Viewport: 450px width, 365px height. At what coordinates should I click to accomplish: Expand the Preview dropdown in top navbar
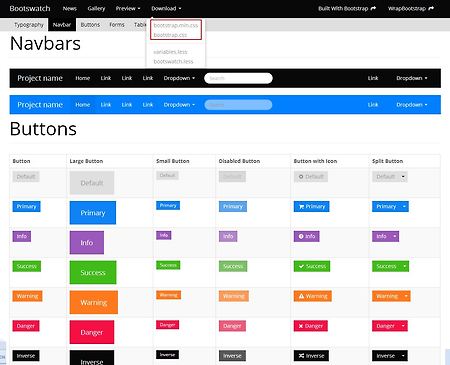[128, 8]
